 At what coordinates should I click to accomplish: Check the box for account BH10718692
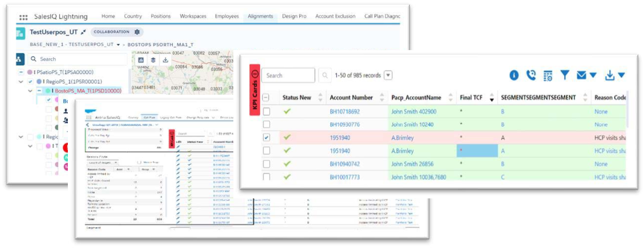(x=267, y=112)
